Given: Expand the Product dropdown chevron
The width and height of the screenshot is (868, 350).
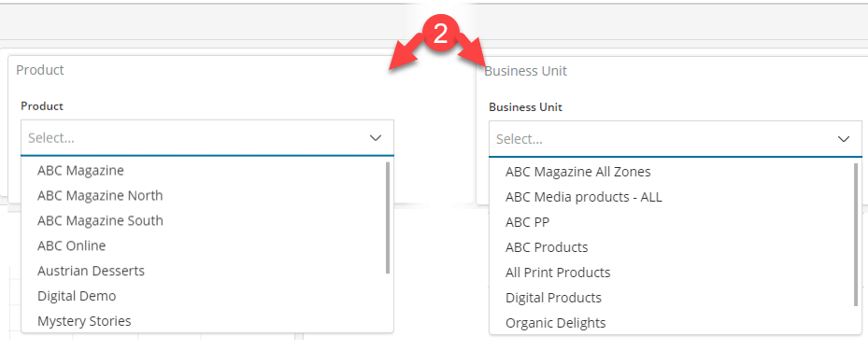Looking at the screenshot, I should pos(376,138).
